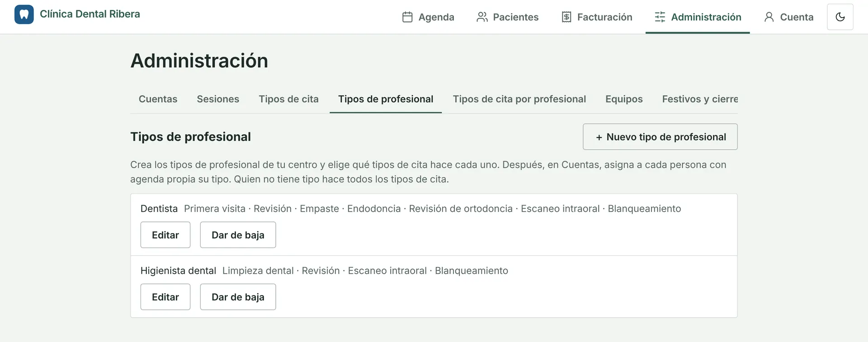Click Dar de baja for Higienista dental

pyautogui.click(x=238, y=297)
